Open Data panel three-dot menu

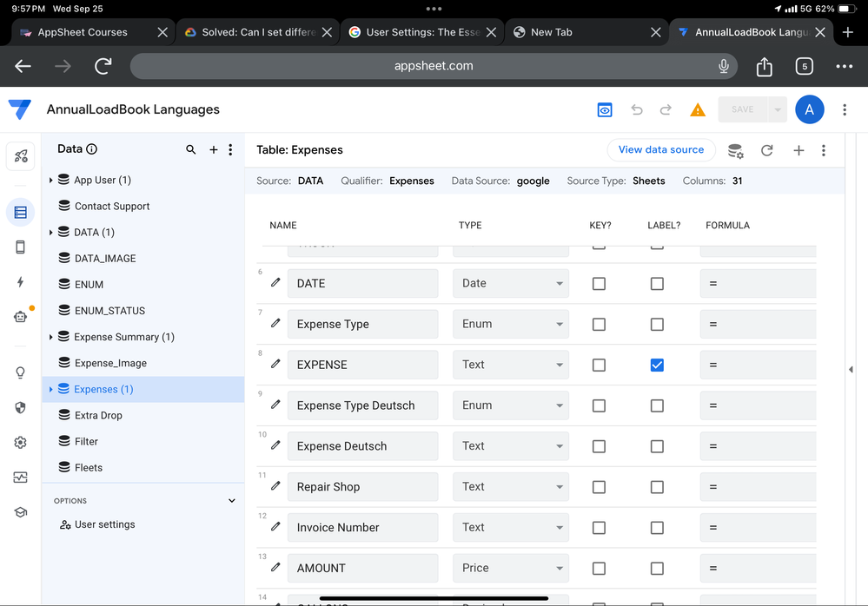pos(230,149)
